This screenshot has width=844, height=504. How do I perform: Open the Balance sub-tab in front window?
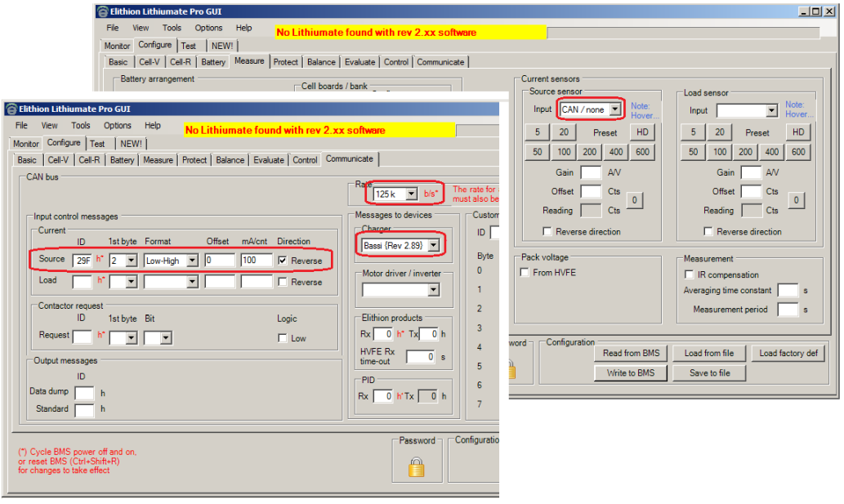[x=230, y=160]
